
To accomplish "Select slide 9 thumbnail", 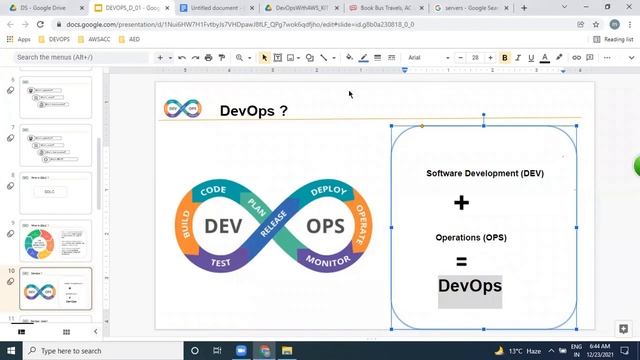I will point(56,241).
